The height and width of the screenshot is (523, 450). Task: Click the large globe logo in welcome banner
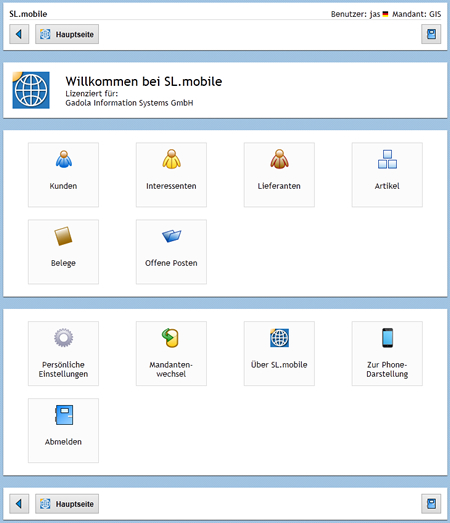(x=31, y=90)
